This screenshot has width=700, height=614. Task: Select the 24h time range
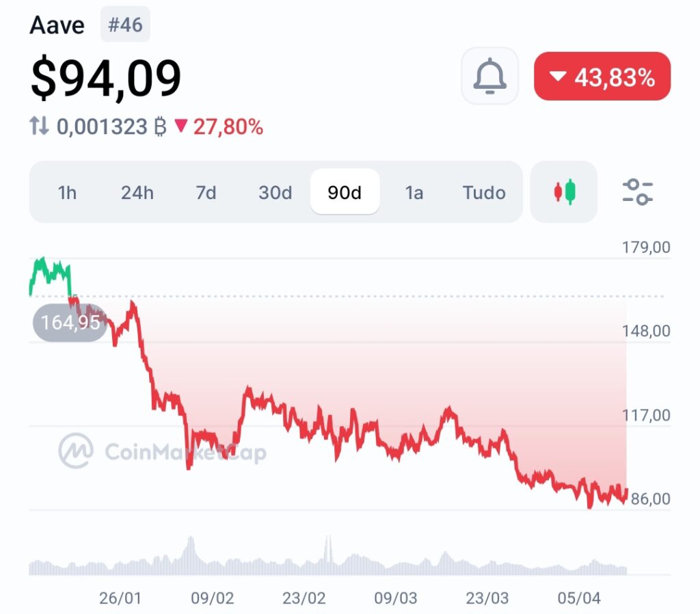point(137,193)
